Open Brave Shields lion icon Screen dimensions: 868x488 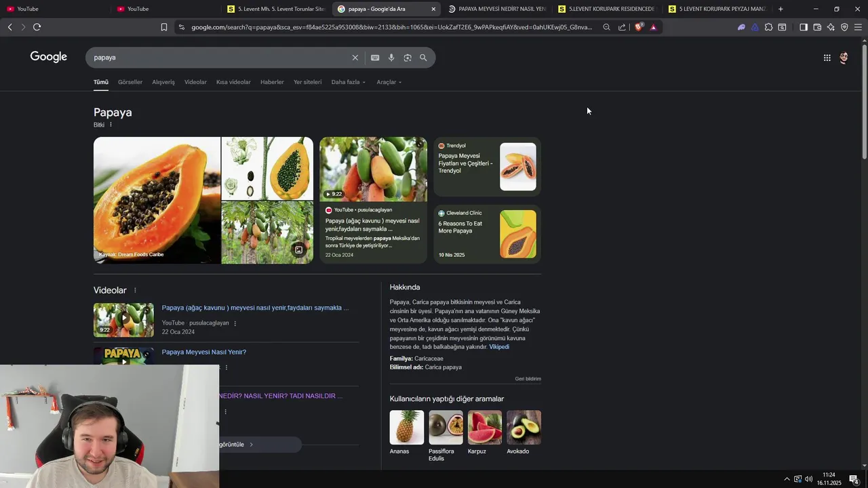click(x=639, y=27)
